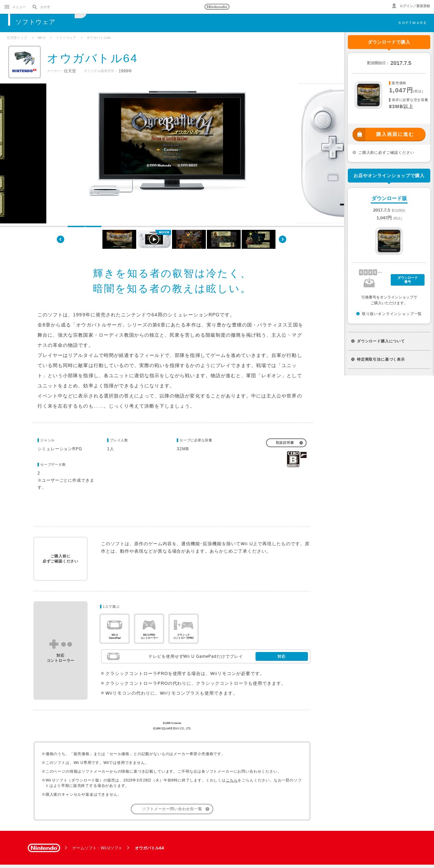This screenshot has height=868, width=434.
Task: Click the download-number tray icon
Action: click(x=369, y=282)
